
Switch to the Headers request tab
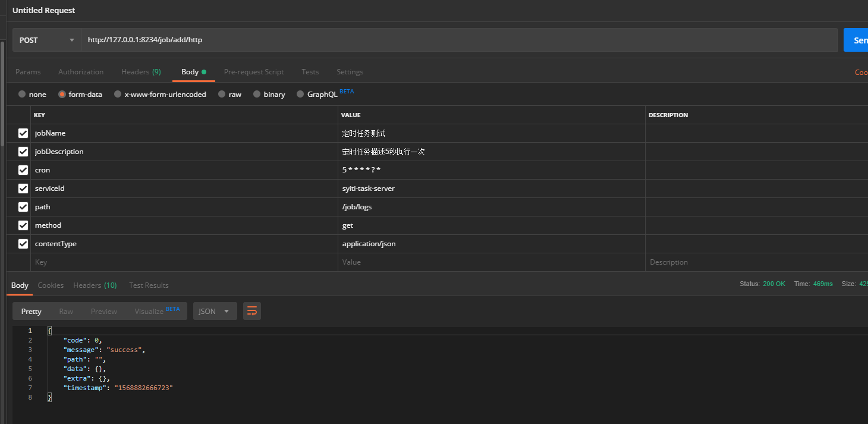tap(141, 71)
